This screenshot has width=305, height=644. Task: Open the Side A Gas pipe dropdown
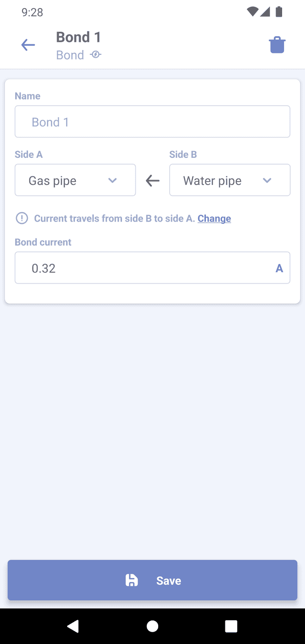75,180
